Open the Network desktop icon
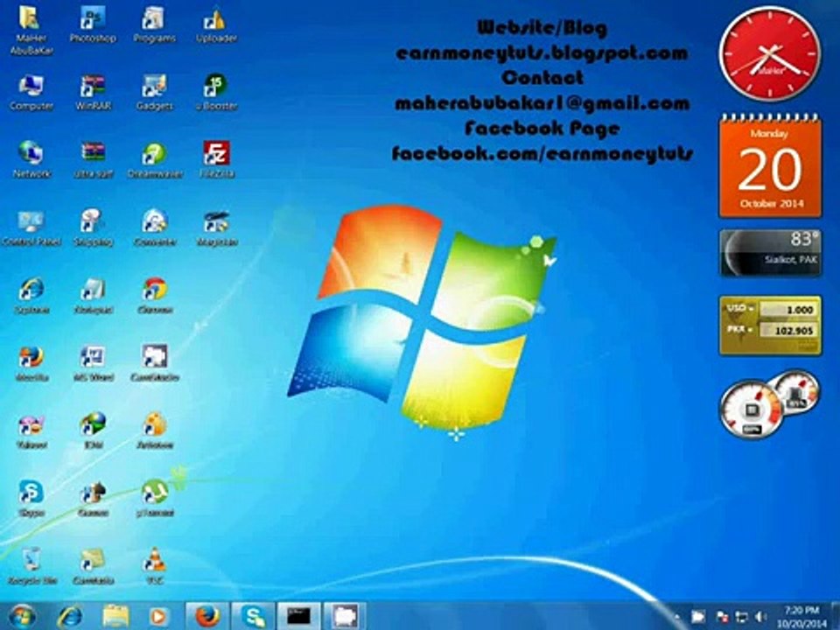 coord(31,160)
